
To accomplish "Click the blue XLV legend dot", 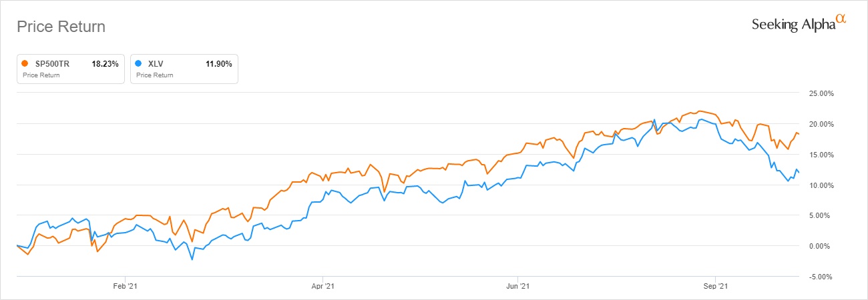I will point(138,64).
